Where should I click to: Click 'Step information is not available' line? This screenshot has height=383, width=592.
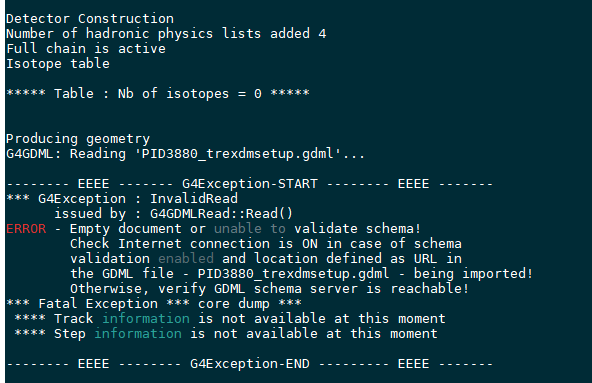(x=226, y=334)
